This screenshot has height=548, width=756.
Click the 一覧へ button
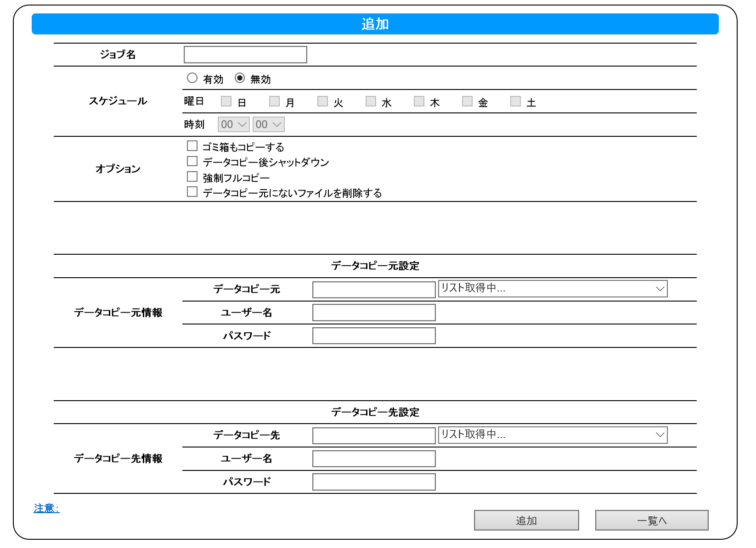[x=651, y=520]
